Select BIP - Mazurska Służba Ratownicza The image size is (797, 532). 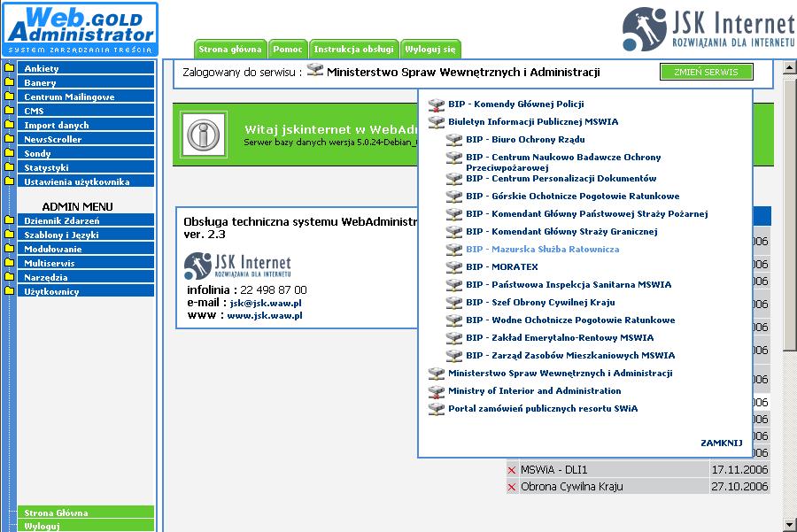point(542,250)
